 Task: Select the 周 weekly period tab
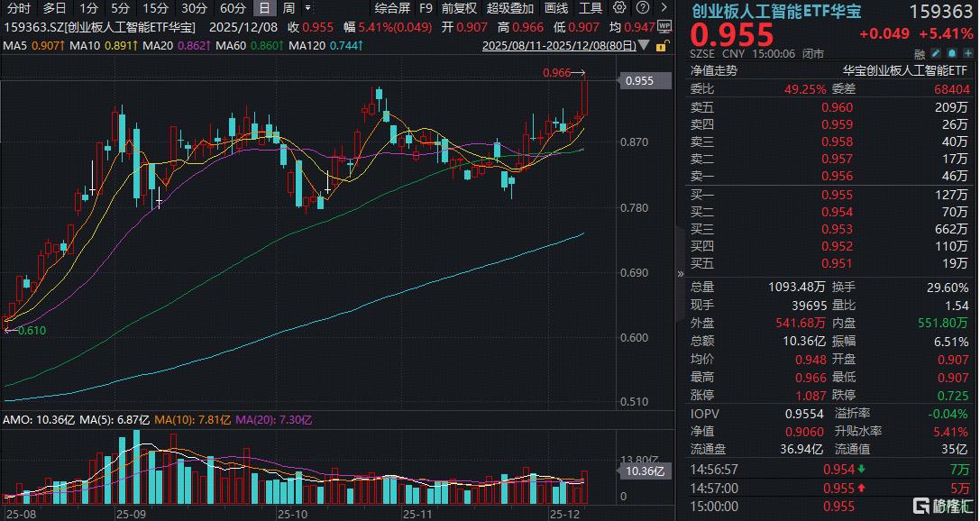(x=288, y=8)
